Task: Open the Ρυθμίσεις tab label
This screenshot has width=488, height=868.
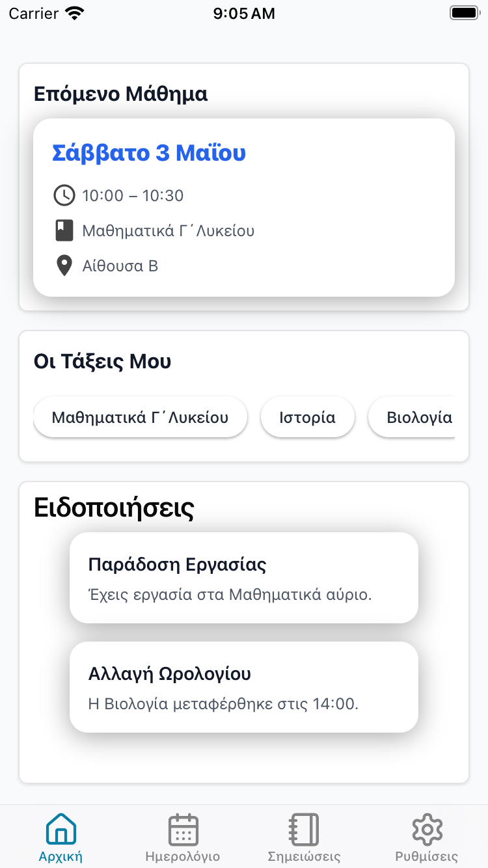Action: click(x=427, y=856)
